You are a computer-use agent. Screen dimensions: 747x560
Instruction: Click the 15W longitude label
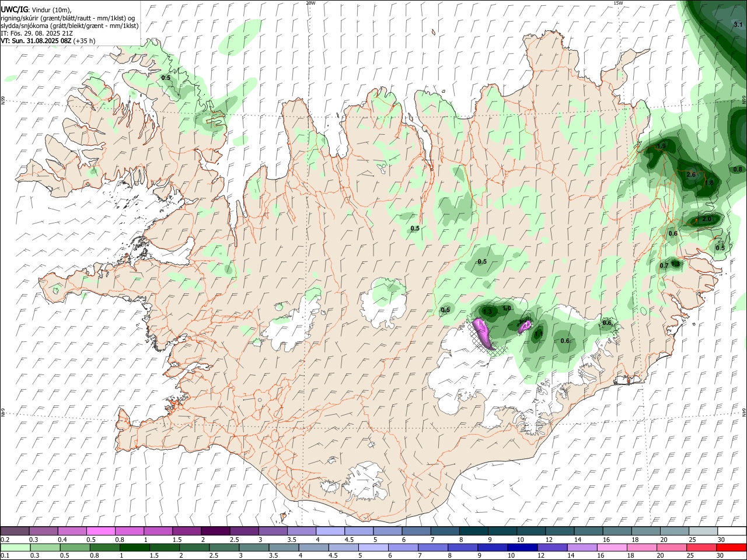618,3
